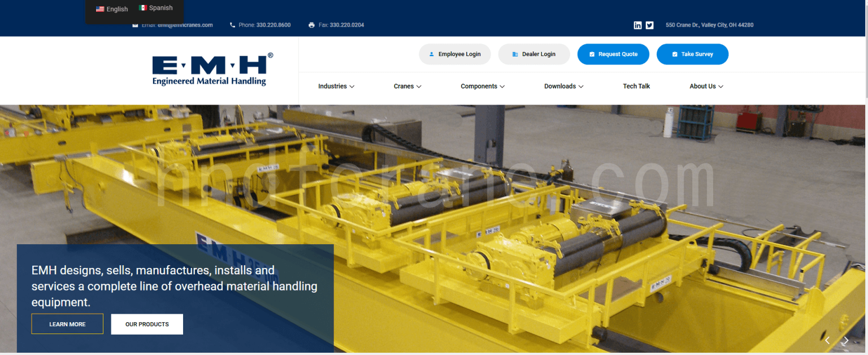Advance the slideshow with the right arrow
868x355 pixels.
pyautogui.click(x=845, y=340)
